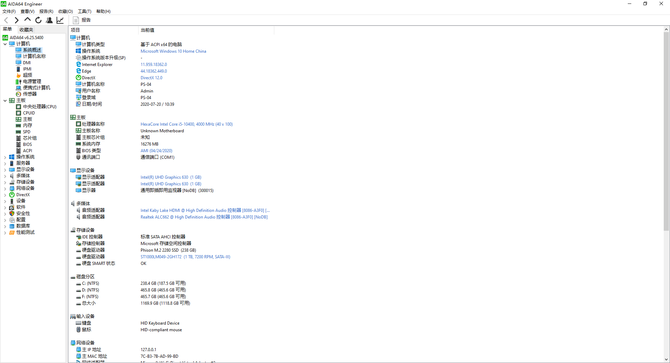This screenshot has height=363, width=670.
Task: Switch to the 菜单 tab in sidebar
Action: 8,29
